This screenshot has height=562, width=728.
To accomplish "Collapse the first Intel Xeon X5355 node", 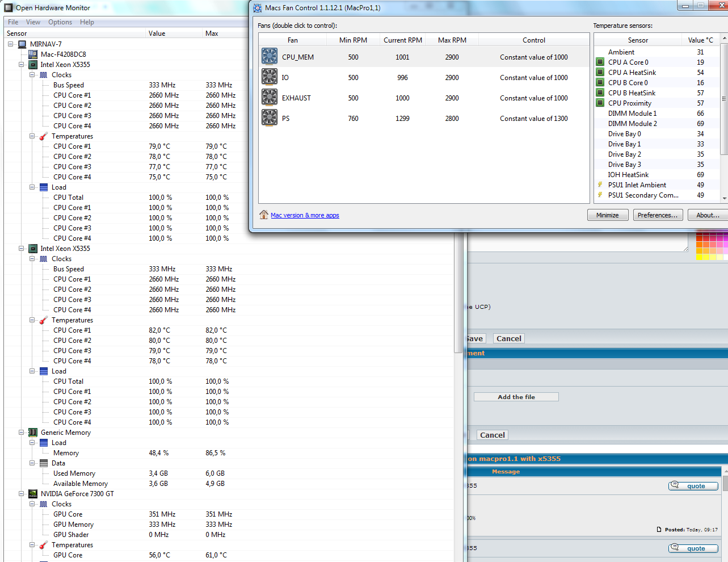I will (22, 65).
